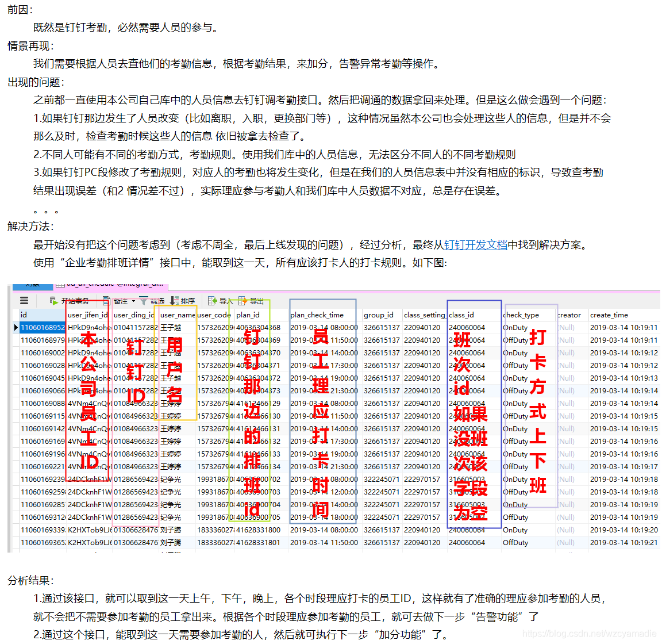This screenshot has width=662, height=644.
Task: Select user_name 纪争光 in row 11060169312
Action: pos(176,517)
